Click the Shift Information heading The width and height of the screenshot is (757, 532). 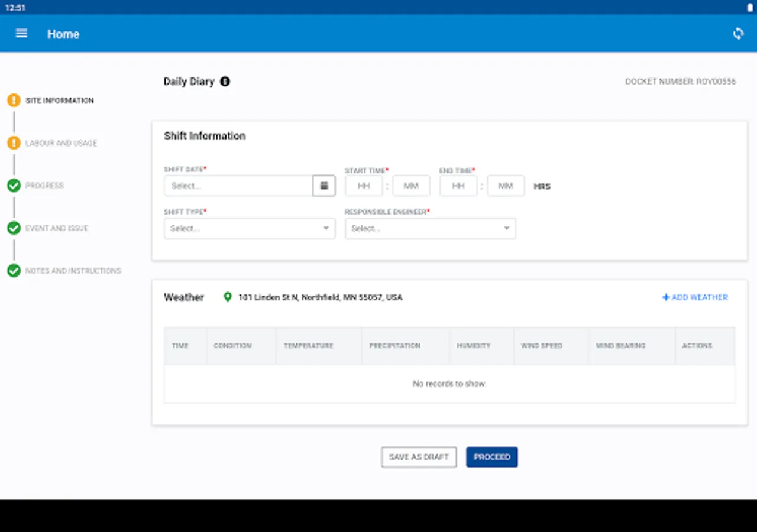tap(205, 136)
